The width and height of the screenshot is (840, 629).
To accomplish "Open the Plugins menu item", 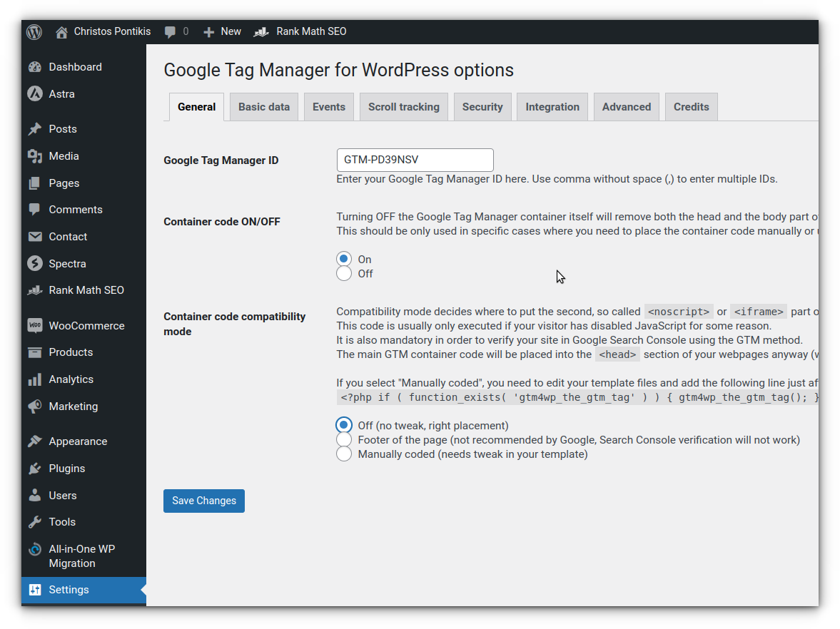I will [84, 469].
